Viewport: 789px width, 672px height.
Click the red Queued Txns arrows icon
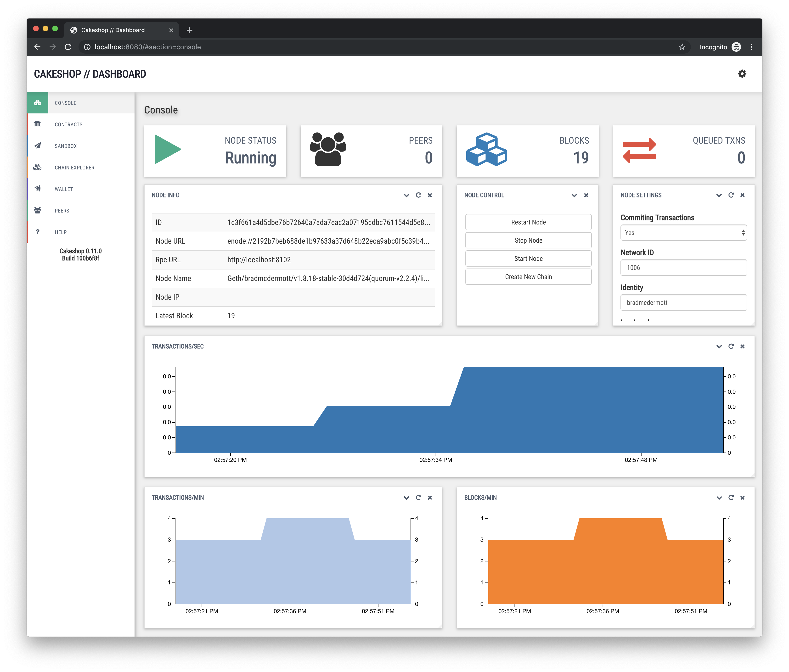(639, 150)
